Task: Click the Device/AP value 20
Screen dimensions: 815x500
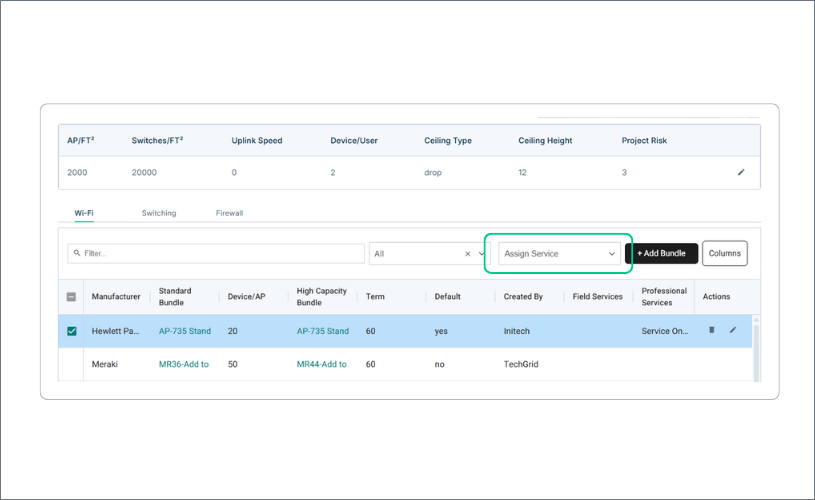Action: (x=232, y=331)
